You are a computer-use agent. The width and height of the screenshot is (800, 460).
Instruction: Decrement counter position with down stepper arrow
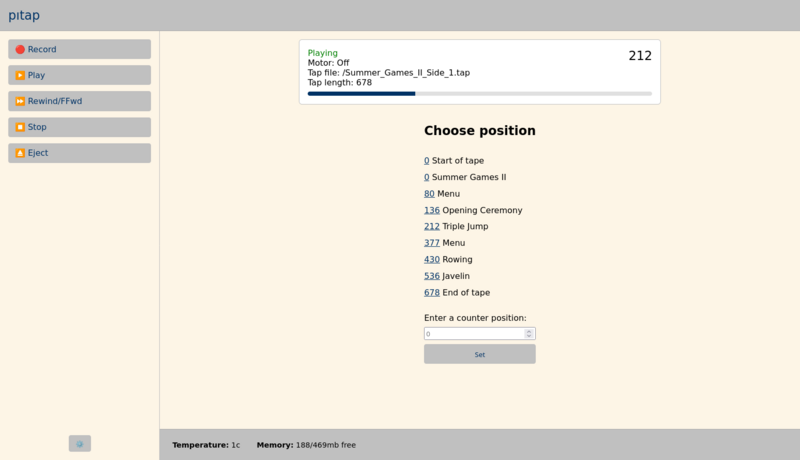[529, 336]
